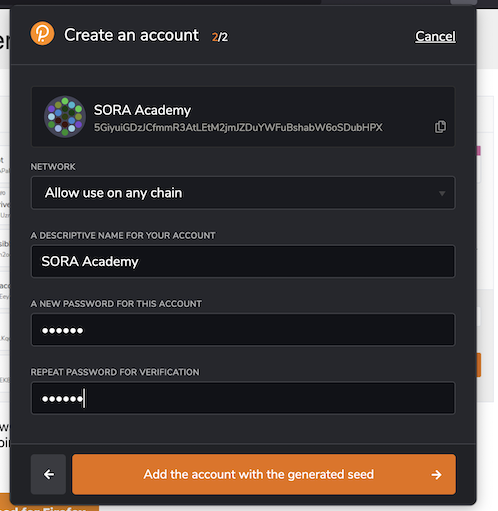Viewport: 498px width, 511px height.
Task: Focus the descriptive account name field
Action: click(243, 261)
